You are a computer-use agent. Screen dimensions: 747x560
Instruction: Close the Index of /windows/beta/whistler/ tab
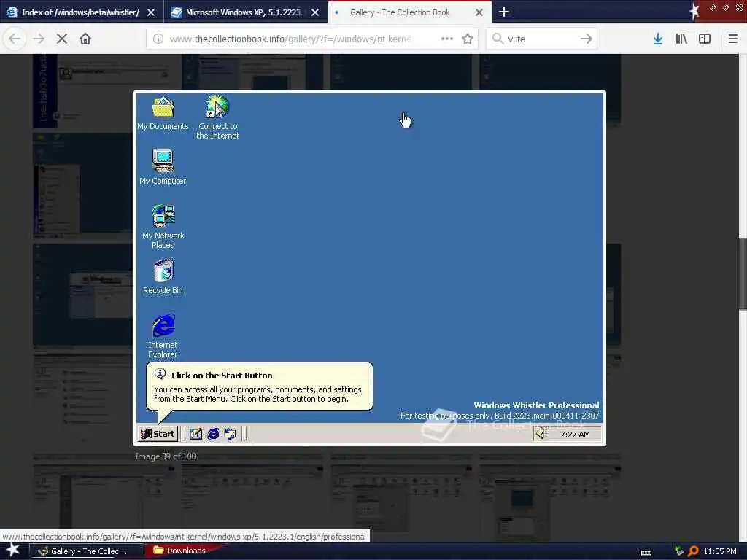coord(151,12)
